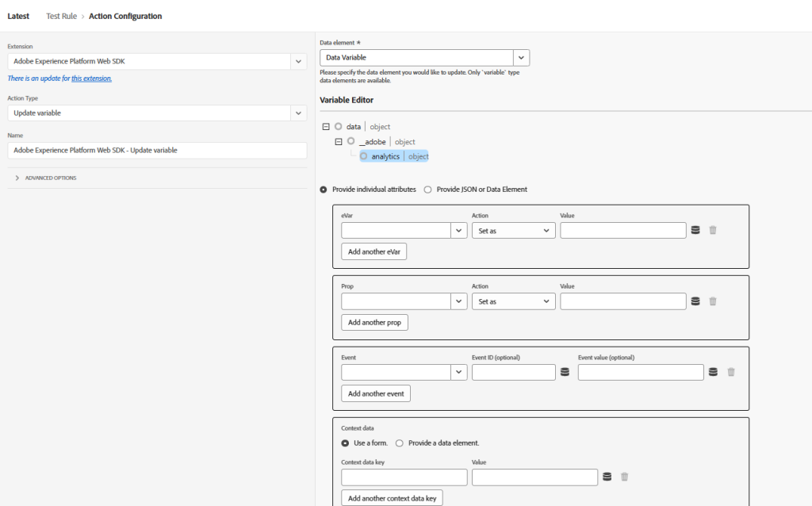Click the __adobe tree label
Viewport: 812px width, 506px height.
373,141
